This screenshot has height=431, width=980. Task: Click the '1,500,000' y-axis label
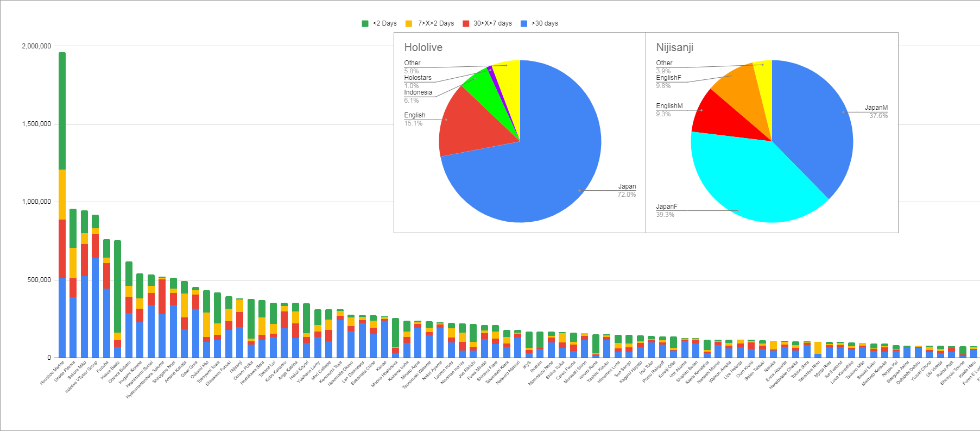(x=36, y=124)
